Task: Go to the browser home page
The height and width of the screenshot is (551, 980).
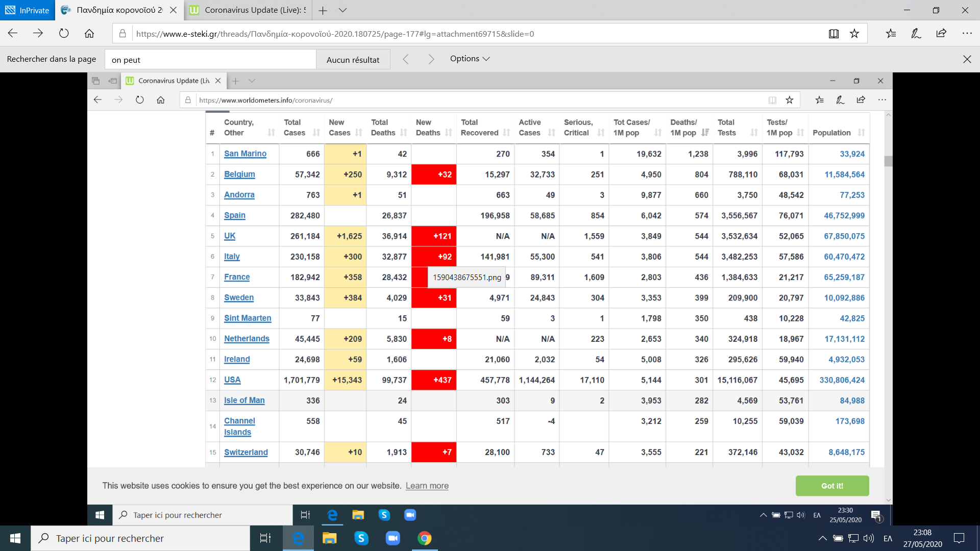Action: point(89,34)
